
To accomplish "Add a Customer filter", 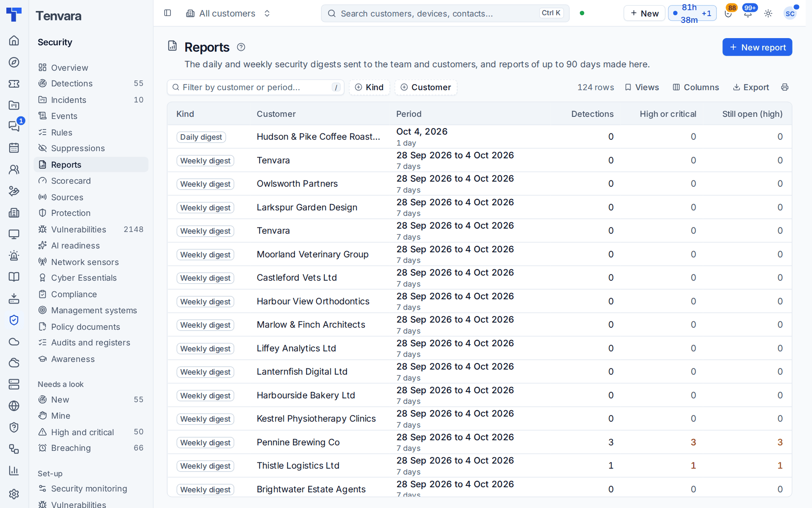I will click(x=426, y=87).
